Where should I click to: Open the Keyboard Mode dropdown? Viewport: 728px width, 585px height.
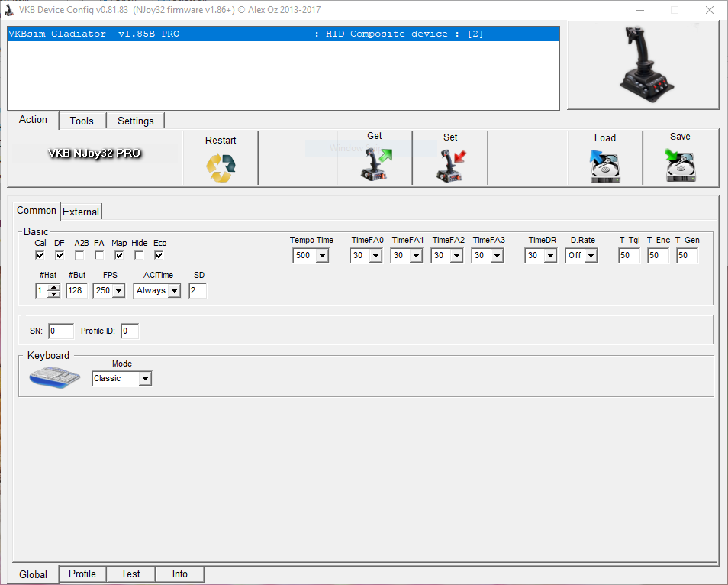coord(145,379)
